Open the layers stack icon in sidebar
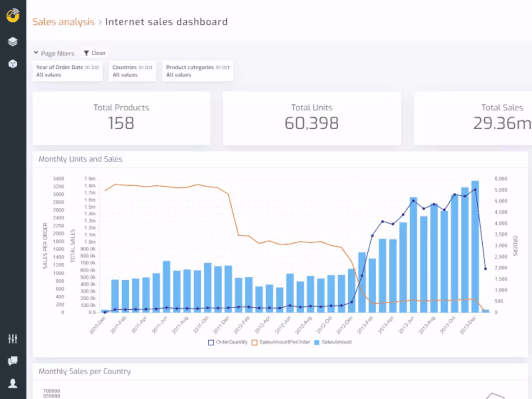Viewport: 532px width, 399px height. click(13, 42)
